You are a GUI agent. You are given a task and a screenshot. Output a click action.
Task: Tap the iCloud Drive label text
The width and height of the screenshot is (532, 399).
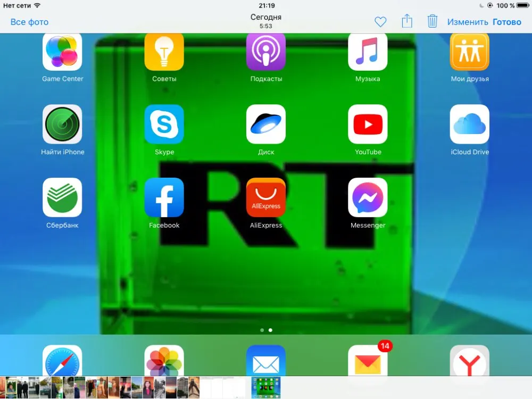click(x=470, y=152)
